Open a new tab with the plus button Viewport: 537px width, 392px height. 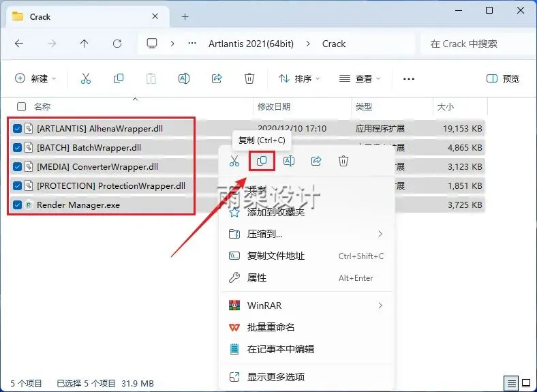tap(185, 16)
